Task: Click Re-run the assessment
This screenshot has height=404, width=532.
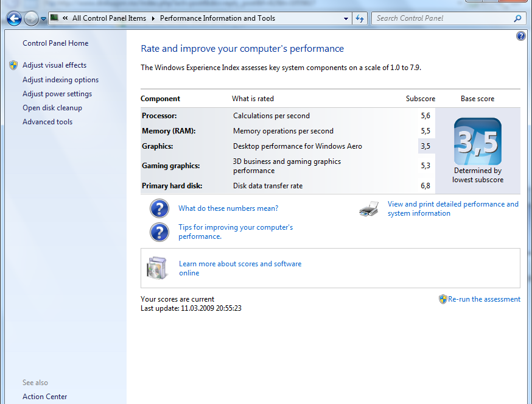Action: point(484,299)
